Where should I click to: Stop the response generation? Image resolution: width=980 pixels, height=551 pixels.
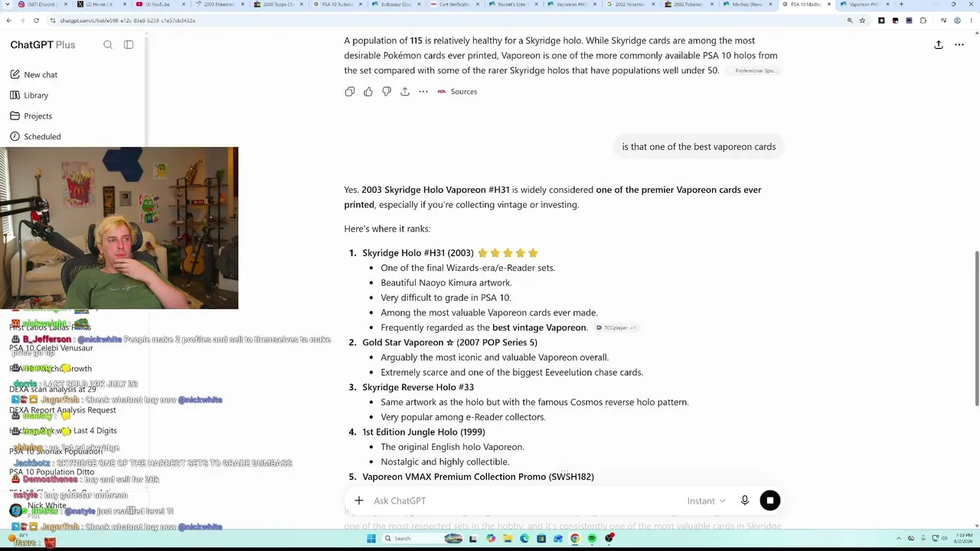(x=770, y=500)
